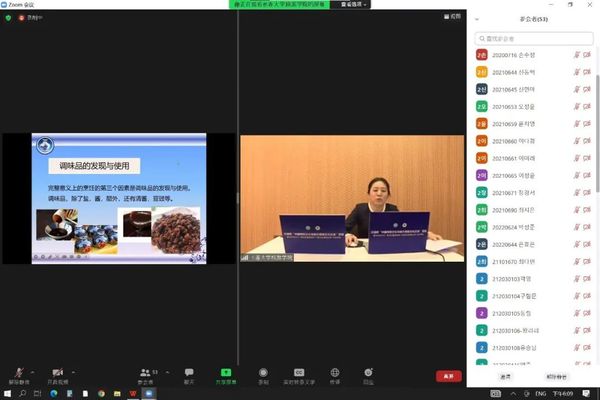Click the Invite button in participants panel
Image resolution: width=600 pixels, height=400 pixels.
pos(506,375)
